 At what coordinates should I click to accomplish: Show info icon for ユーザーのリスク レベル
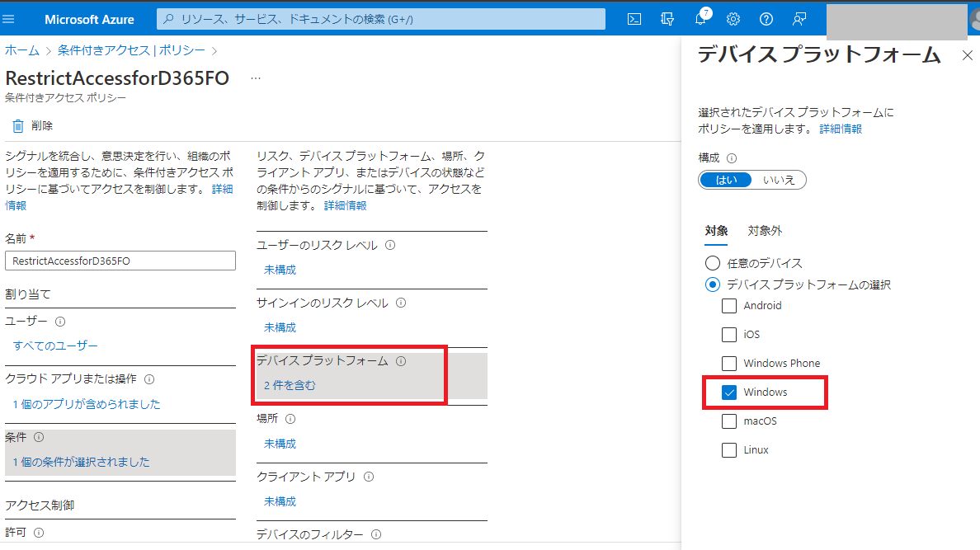click(x=390, y=245)
